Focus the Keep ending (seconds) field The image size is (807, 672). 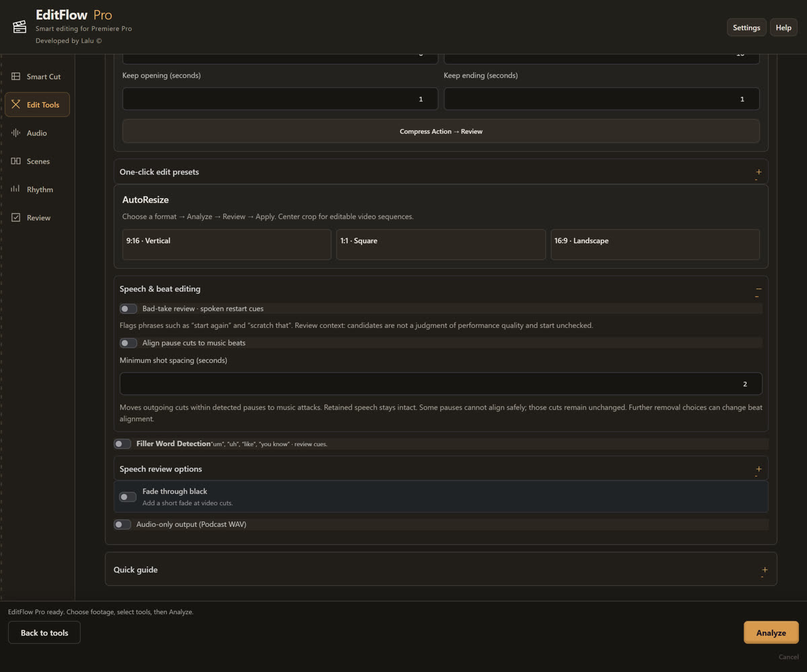tap(602, 99)
